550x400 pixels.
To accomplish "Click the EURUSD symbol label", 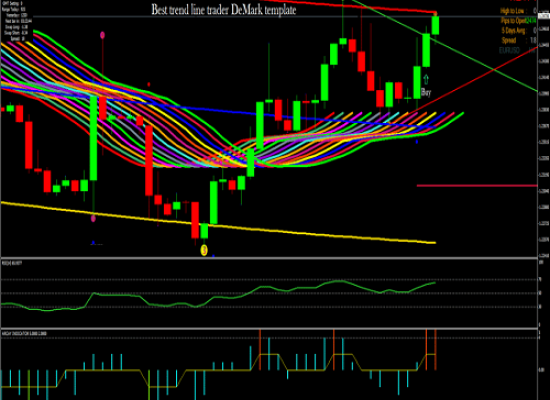I will pos(509,51).
